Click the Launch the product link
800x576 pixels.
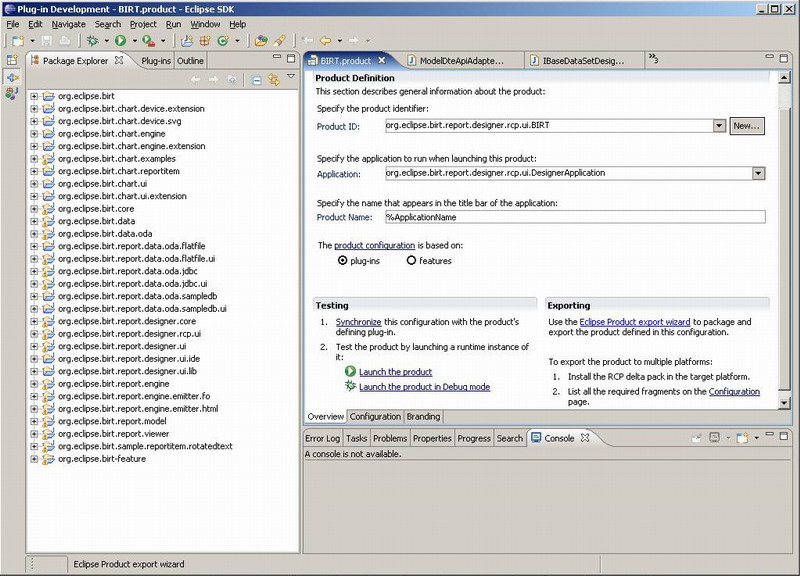[395, 372]
